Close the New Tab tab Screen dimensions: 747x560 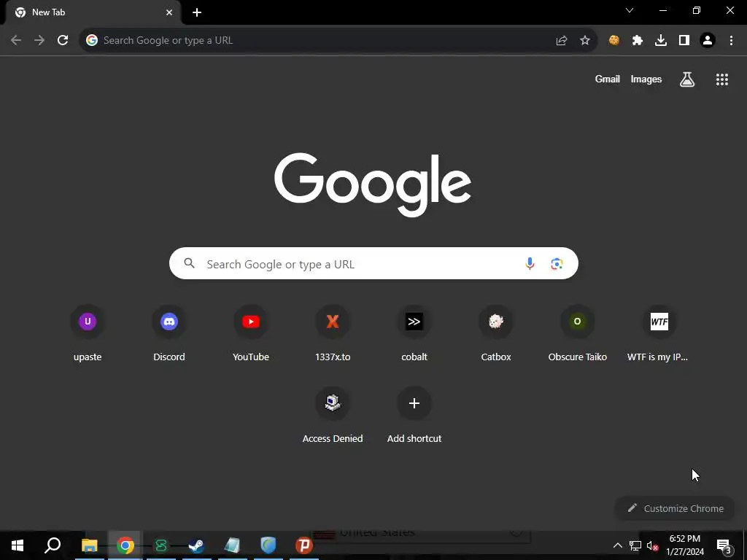(x=169, y=12)
